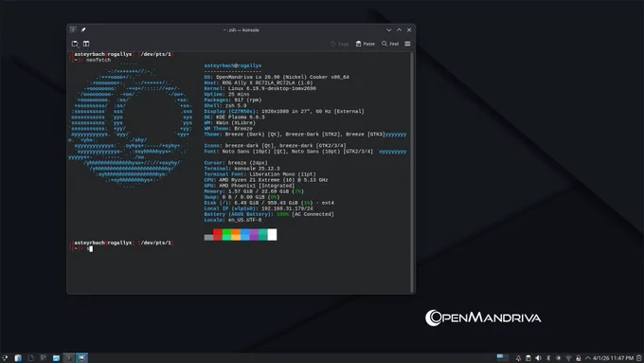Click the Konsole vertical scrollbar
644x363 pixels.
(x=412, y=172)
